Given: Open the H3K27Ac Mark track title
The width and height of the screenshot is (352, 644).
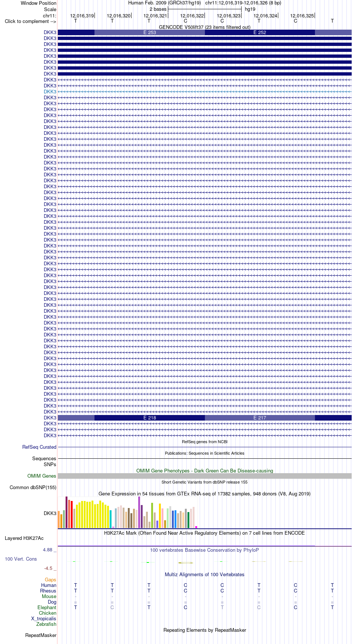Looking at the screenshot, I should point(205,533).
